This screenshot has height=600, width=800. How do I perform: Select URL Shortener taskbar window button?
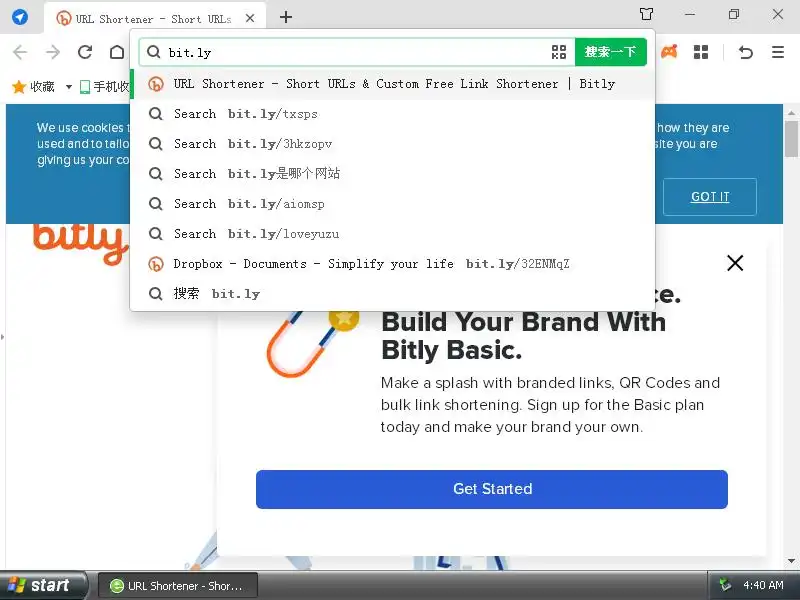(178, 586)
